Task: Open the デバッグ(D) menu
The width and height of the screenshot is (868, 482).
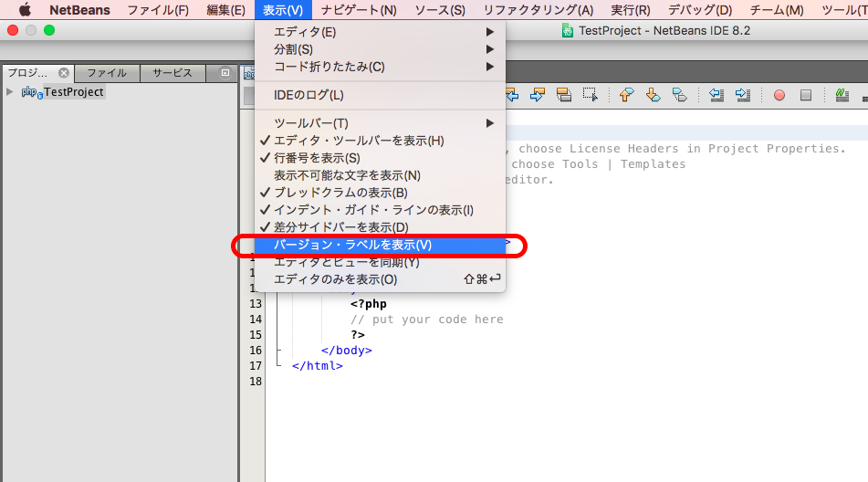Action: tap(700, 10)
